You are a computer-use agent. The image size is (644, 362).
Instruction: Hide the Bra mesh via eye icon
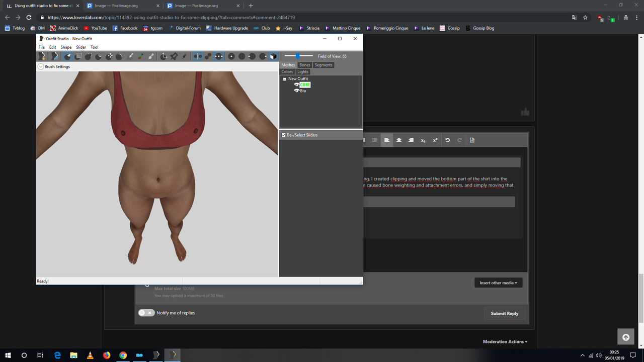click(296, 90)
